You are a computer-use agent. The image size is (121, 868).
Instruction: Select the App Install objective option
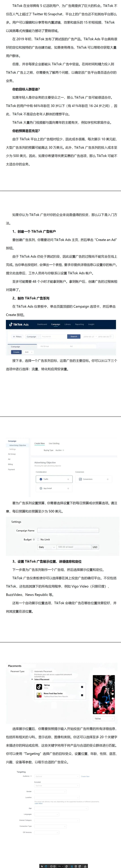54,488
